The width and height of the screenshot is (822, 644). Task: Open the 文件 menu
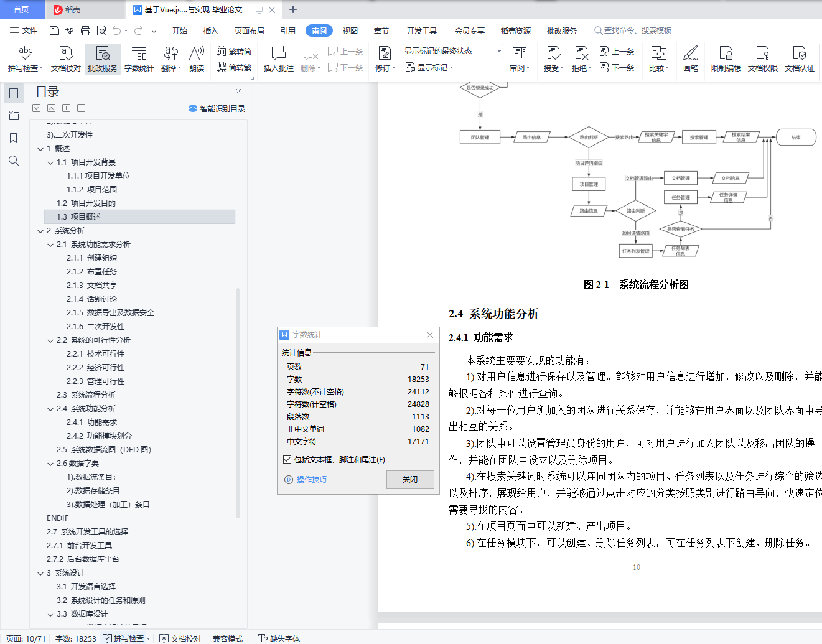24,30
